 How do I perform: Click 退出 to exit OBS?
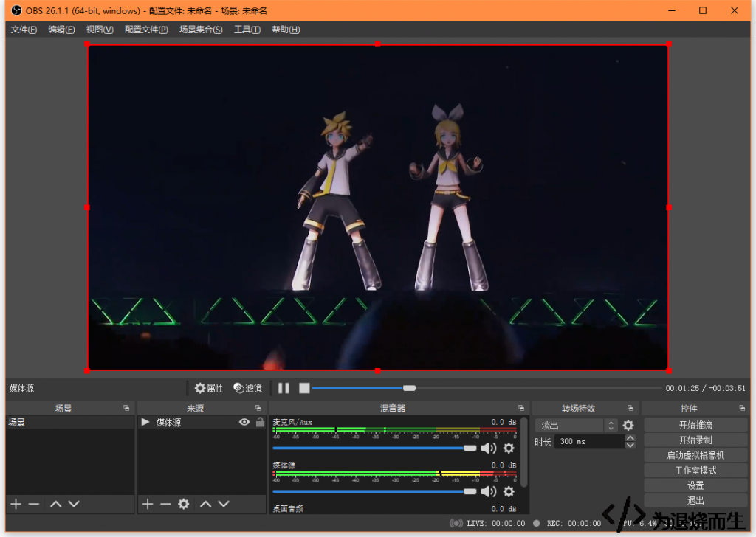(695, 501)
